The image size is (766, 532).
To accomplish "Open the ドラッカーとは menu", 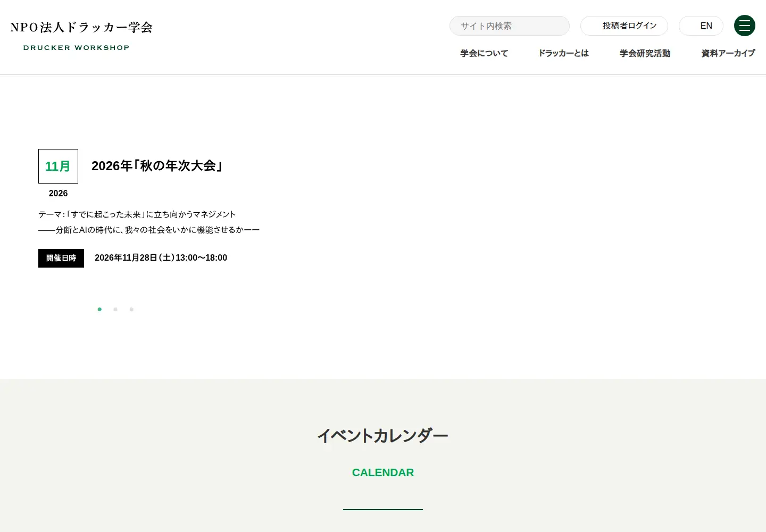I will coord(564,53).
